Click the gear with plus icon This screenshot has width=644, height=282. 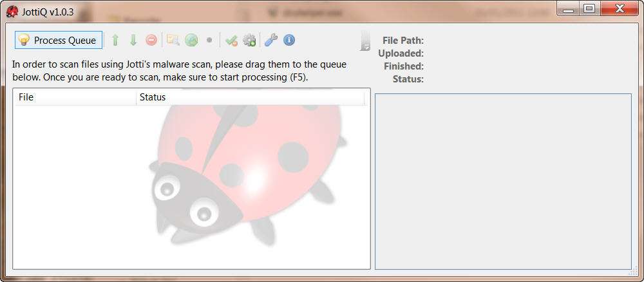[x=249, y=40]
